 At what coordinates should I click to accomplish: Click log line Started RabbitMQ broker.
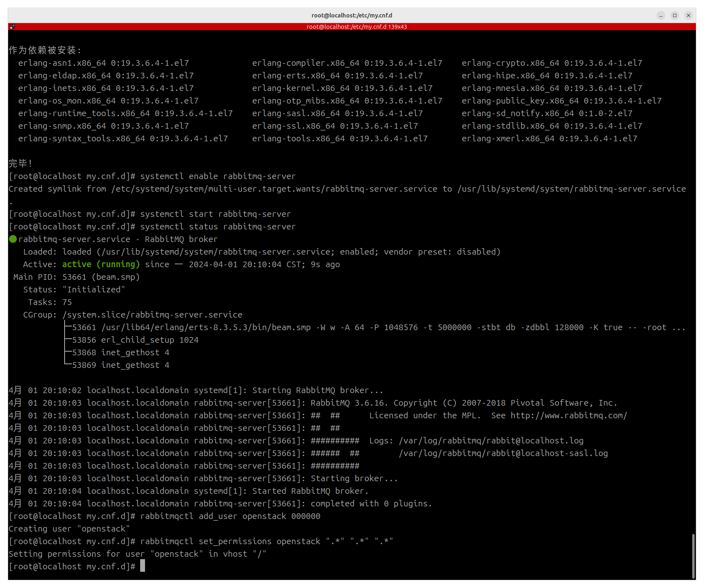189,491
